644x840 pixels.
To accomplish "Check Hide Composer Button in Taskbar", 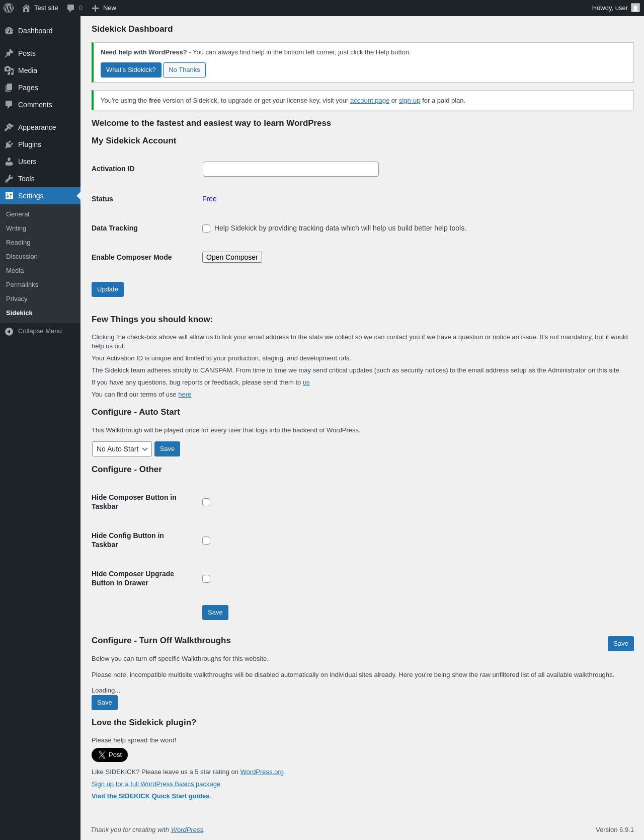I will 206,502.
